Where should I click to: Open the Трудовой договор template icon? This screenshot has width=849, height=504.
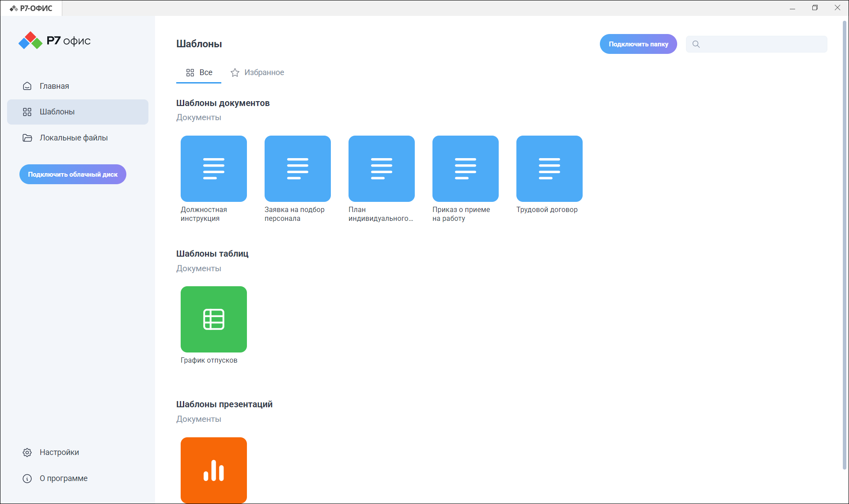[x=550, y=169]
